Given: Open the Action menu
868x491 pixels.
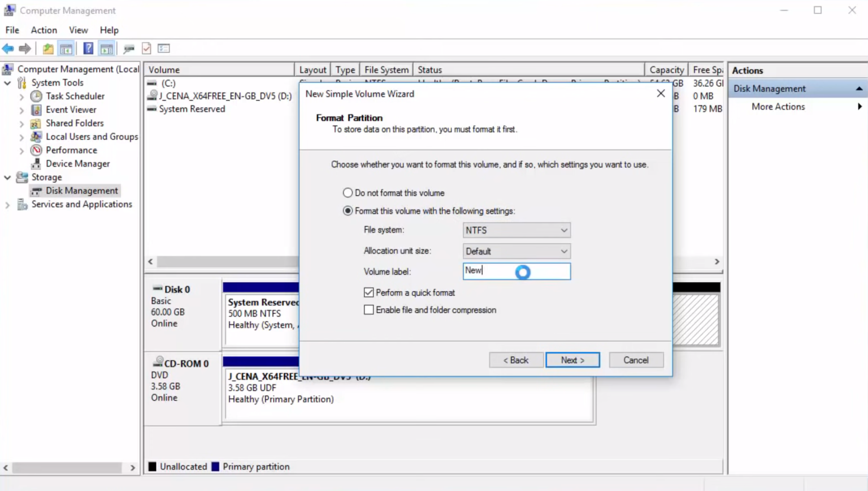Looking at the screenshot, I should tap(44, 30).
